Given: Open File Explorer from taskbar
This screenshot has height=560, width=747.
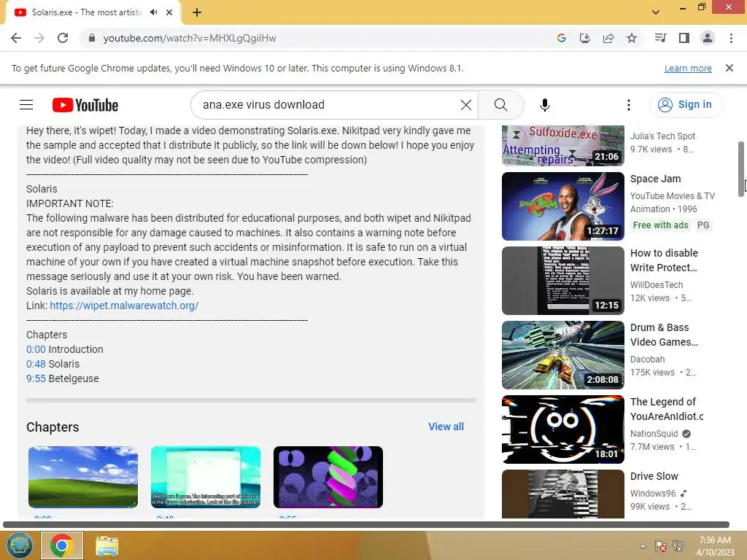Looking at the screenshot, I should point(107,545).
